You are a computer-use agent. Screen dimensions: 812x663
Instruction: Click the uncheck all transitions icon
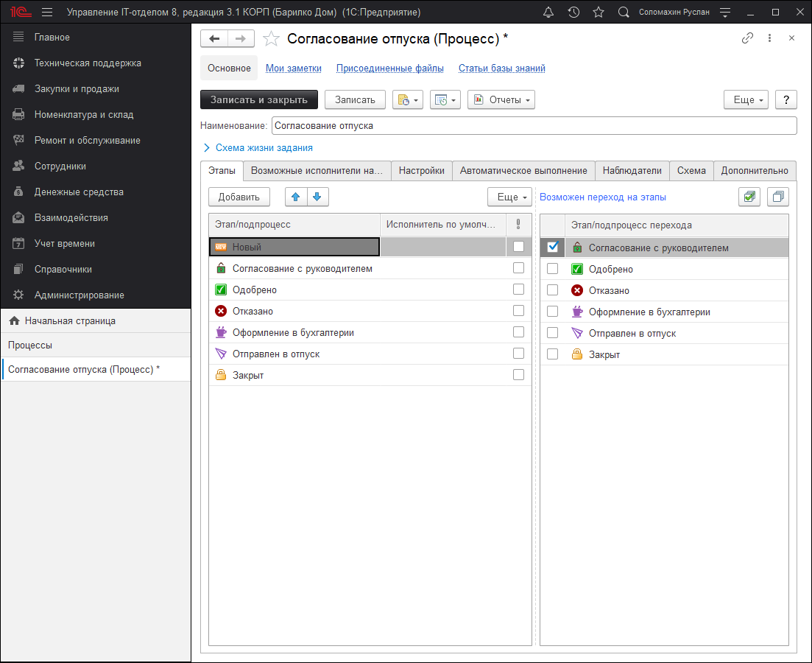pos(777,197)
